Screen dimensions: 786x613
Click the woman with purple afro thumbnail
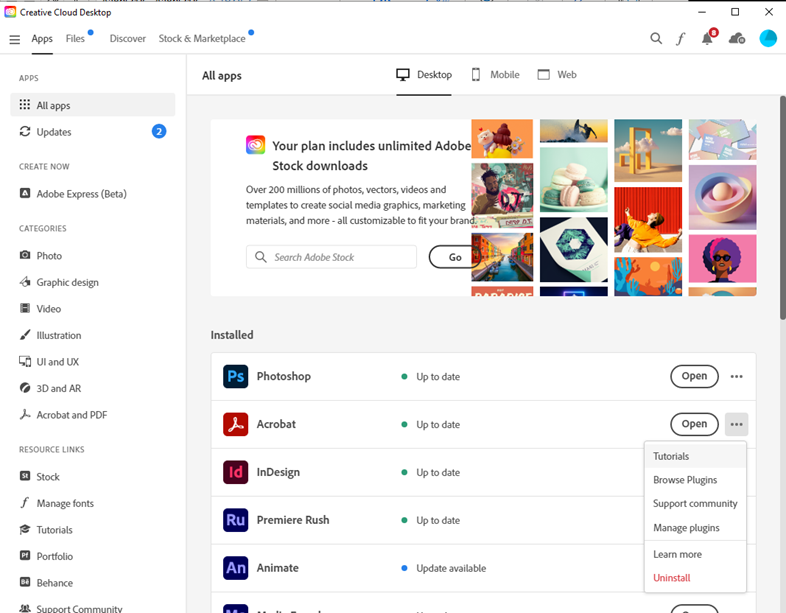click(722, 259)
